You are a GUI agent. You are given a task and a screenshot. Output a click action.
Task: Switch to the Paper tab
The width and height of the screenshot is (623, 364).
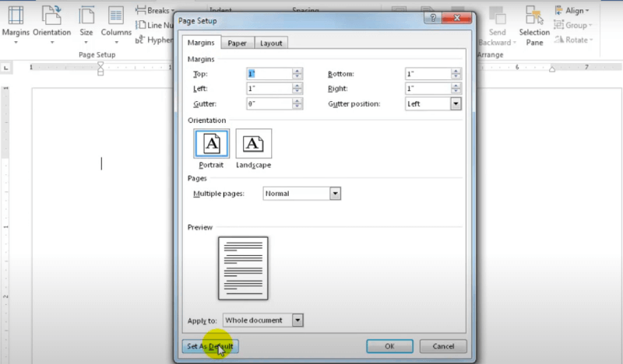(x=237, y=44)
